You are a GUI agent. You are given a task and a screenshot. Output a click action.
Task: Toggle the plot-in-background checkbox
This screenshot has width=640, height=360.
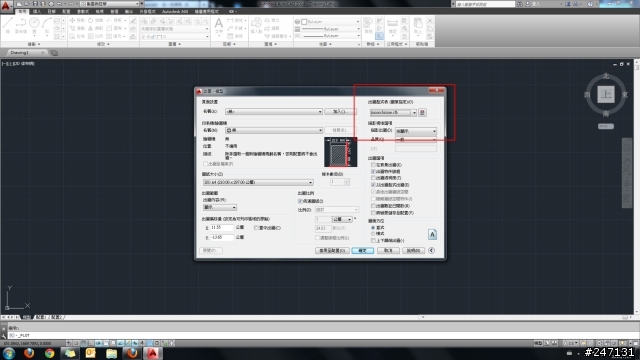[373, 165]
